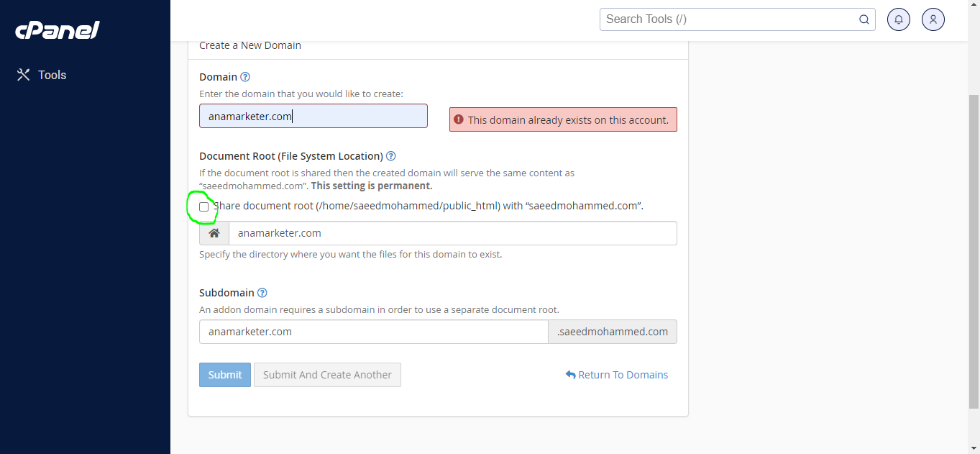Click Submit And Create Another button
The width and height of the screenshot is (980, 454).
327,375
